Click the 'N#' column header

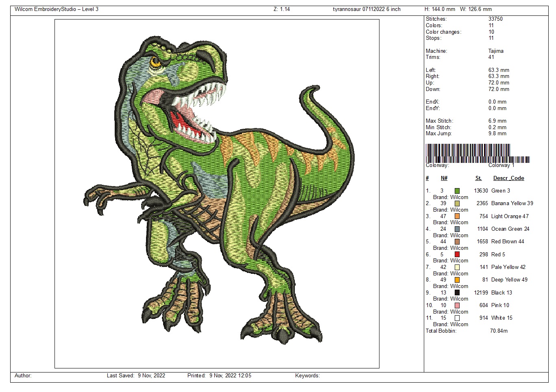pos(444,178)
